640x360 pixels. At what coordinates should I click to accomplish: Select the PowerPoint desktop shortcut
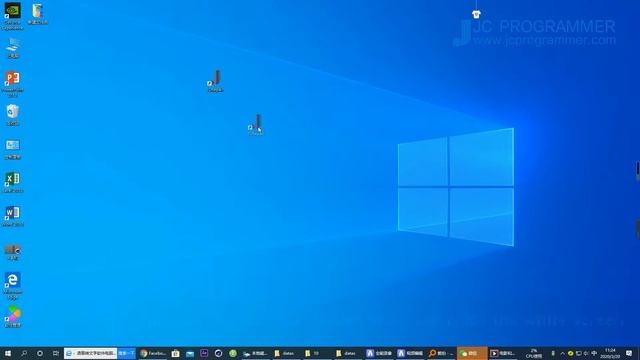click(x=12, y=84)
